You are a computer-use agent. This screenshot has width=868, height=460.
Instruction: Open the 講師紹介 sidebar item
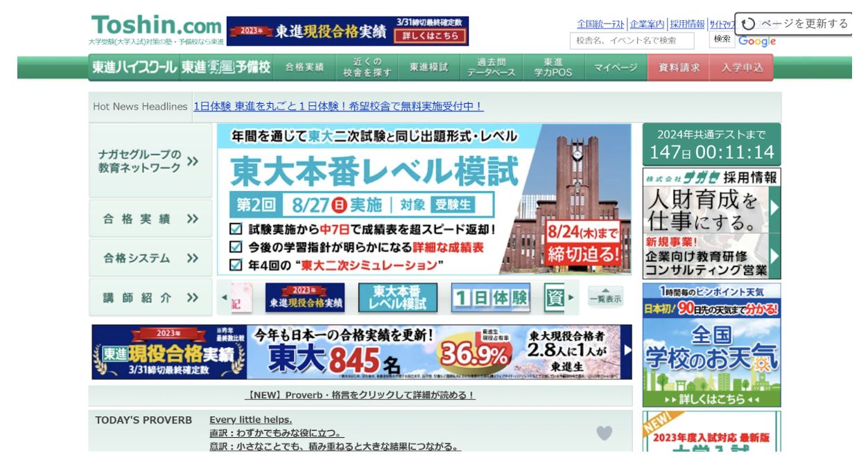(150, 298)
